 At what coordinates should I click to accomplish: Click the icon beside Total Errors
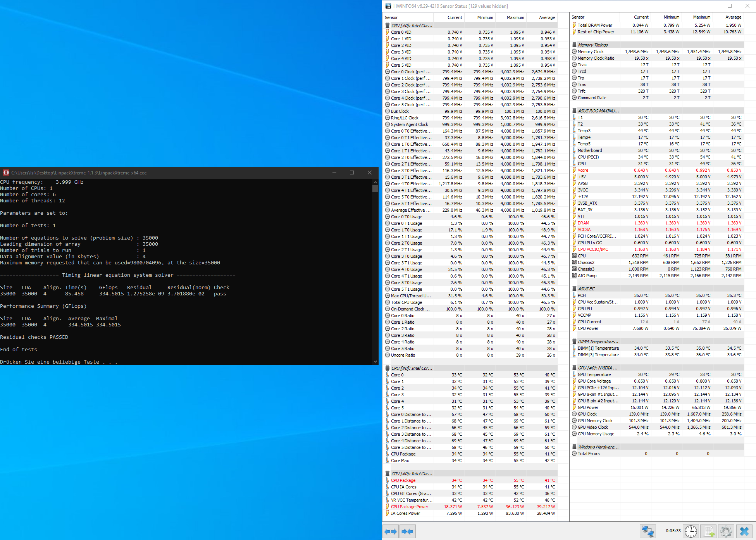tap(574, 454)
